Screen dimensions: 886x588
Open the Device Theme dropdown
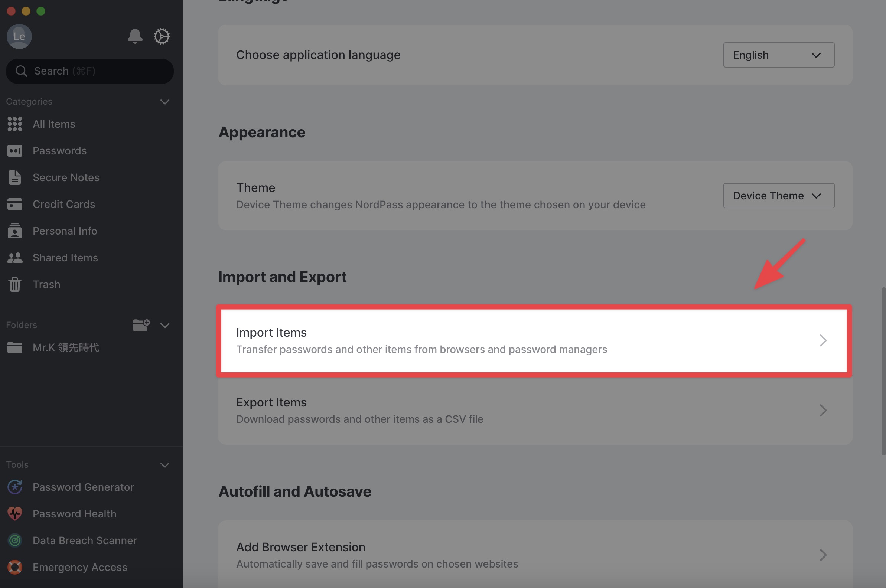(779, 195)
